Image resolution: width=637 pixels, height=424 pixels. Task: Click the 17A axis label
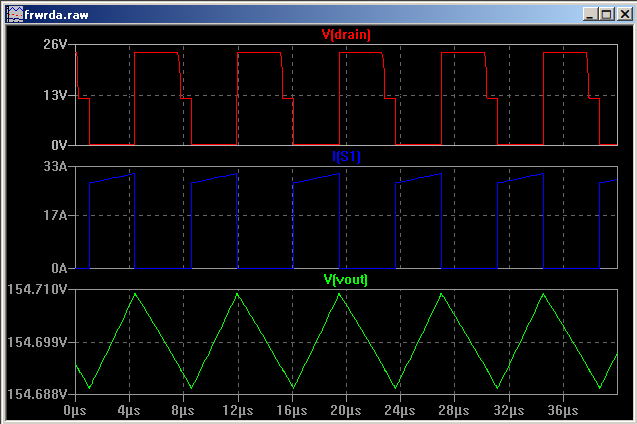tap(55, 215)
